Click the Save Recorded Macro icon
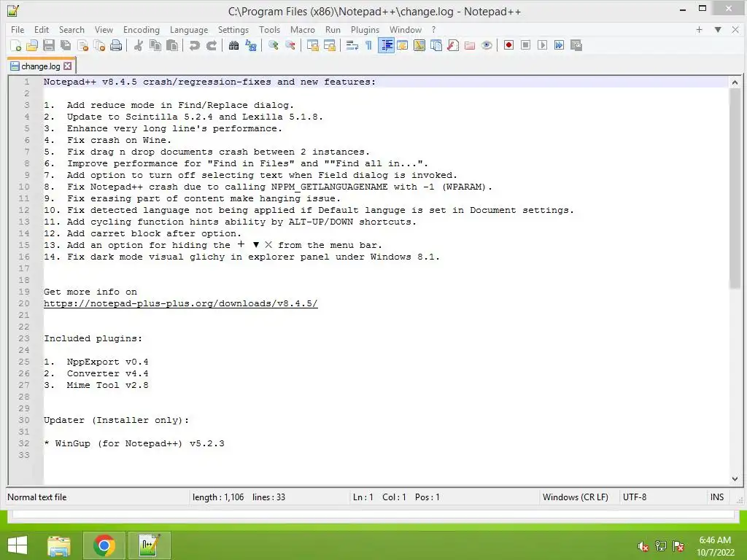This screenshot has height=560, width=747. click(x=576, y=45)
